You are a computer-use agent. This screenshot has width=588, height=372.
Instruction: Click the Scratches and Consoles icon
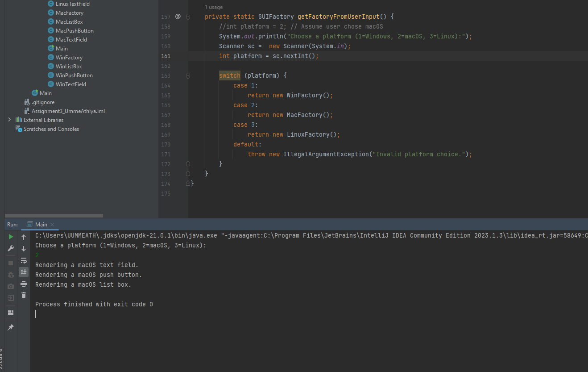[19, 129]
